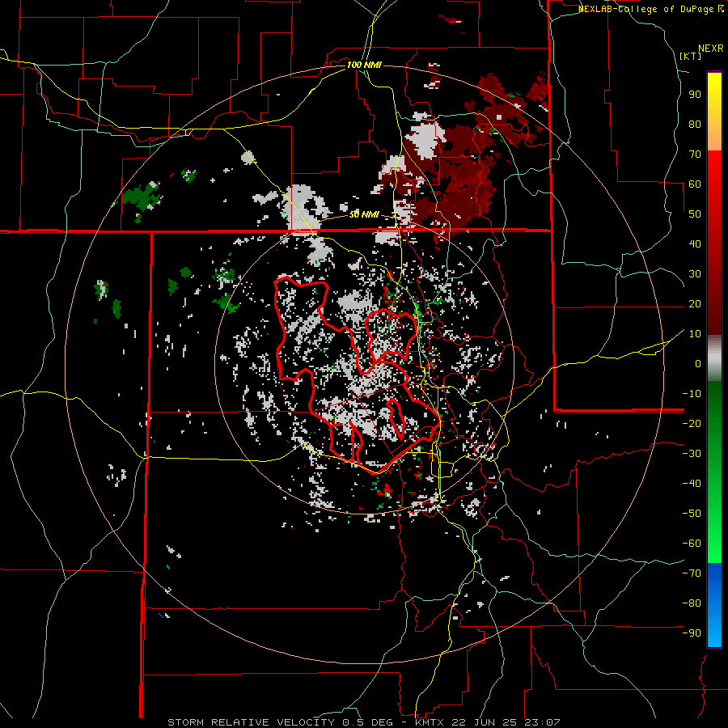Select the -10 value on velocity scale
This screenshot has height=728, width=728.
[x=692, y=394]
